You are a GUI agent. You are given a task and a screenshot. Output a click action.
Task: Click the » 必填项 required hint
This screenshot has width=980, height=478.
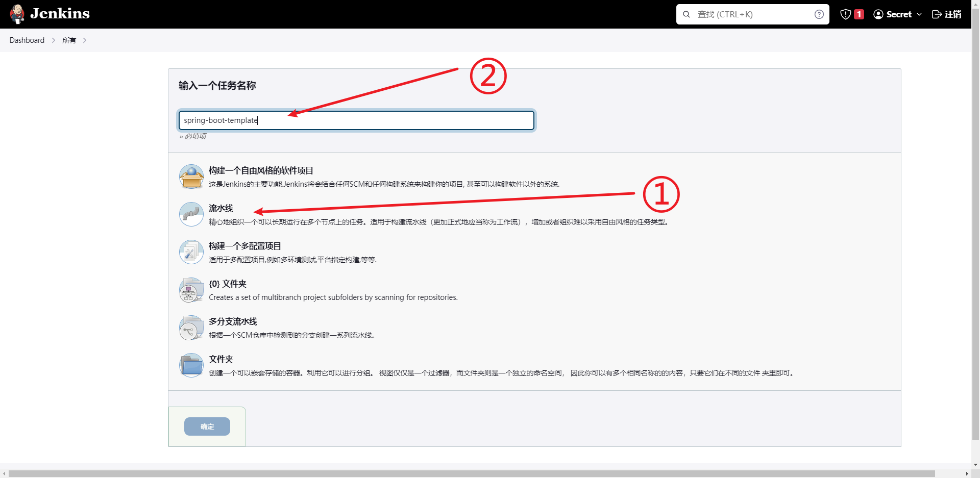click(192, 136)
